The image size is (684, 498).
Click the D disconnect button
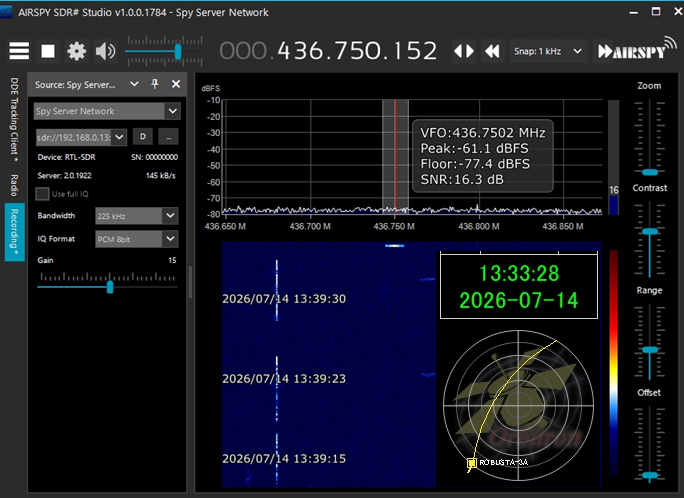tap(143, 137)
